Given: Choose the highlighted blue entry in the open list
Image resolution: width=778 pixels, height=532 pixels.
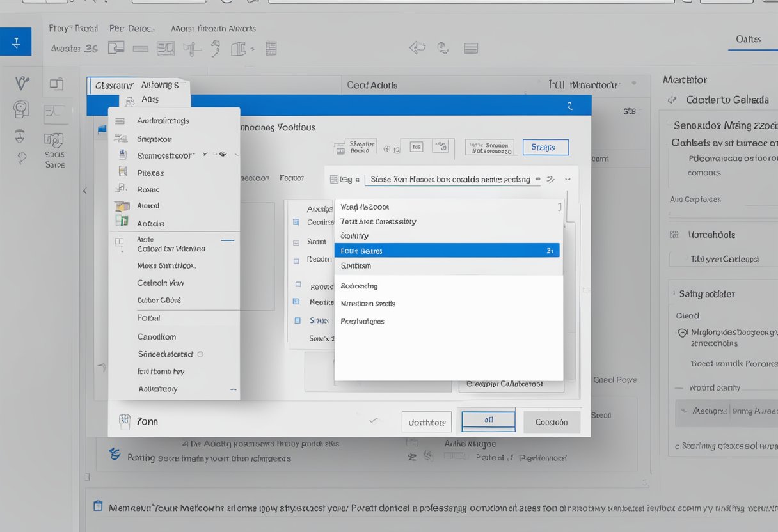Looking at the screenshot, I should point(448,251).
